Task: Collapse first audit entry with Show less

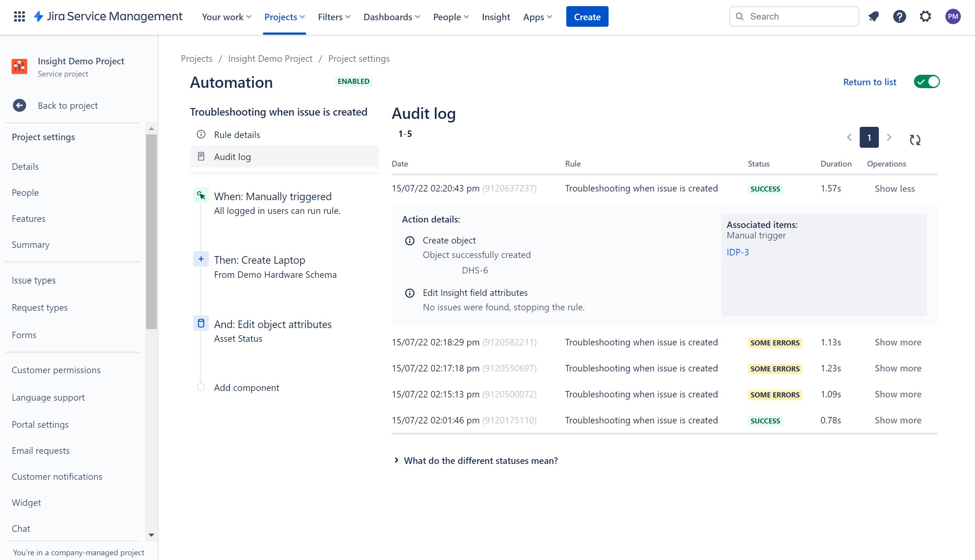Action: 894,189
